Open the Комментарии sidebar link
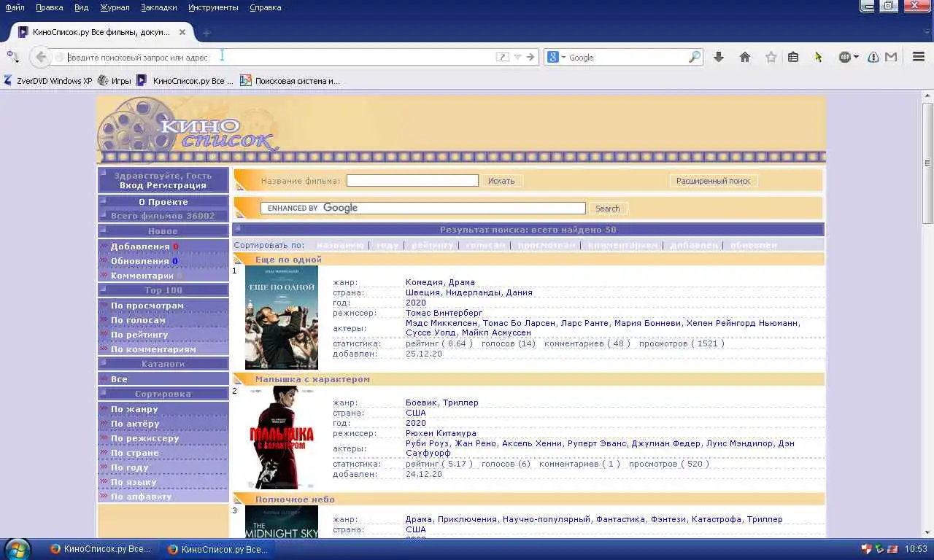 142,276
